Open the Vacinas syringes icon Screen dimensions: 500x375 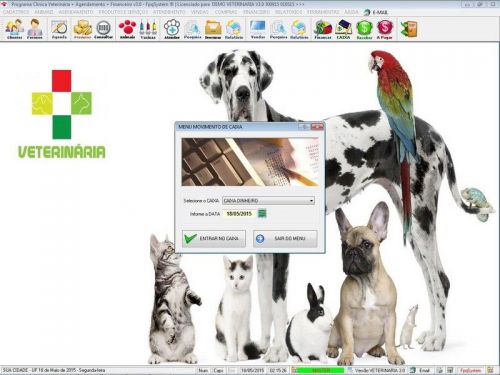(x=148, y=29)
